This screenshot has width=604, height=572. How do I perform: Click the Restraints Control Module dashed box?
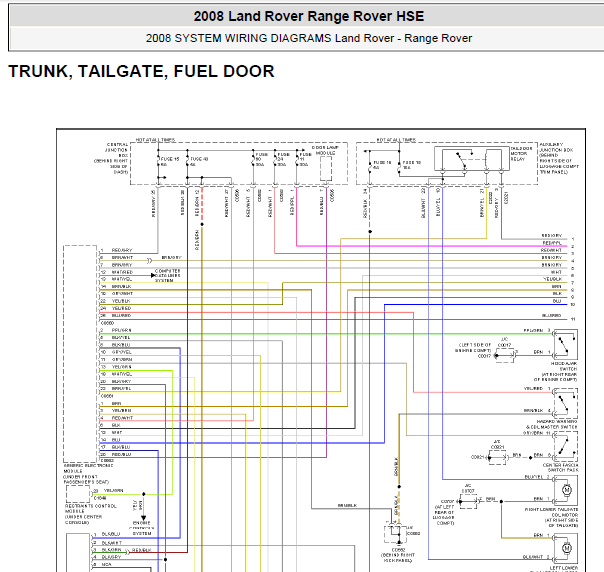[78, 494]
